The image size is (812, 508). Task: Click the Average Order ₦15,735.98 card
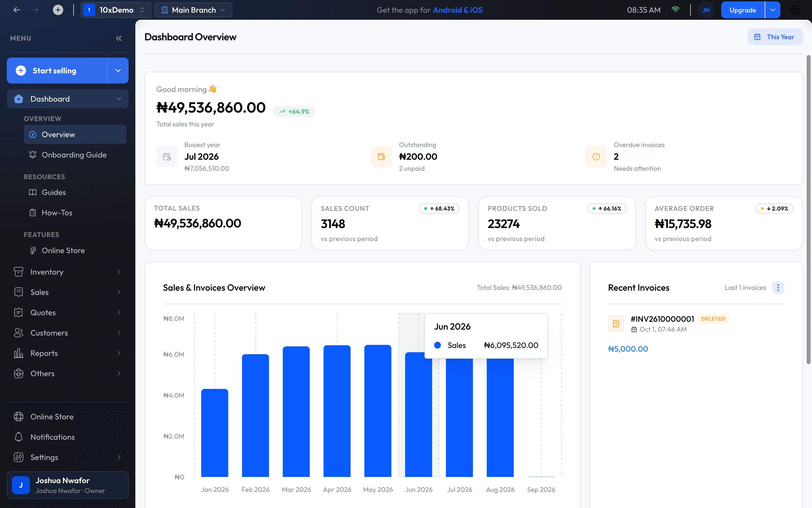tap(724, 224)
